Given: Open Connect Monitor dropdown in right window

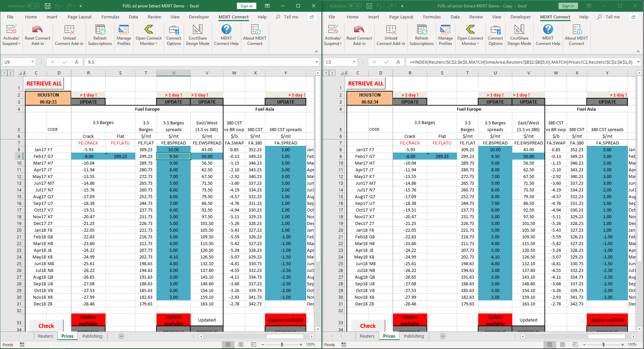Looking at the screenshot, I should coord(470,35).
